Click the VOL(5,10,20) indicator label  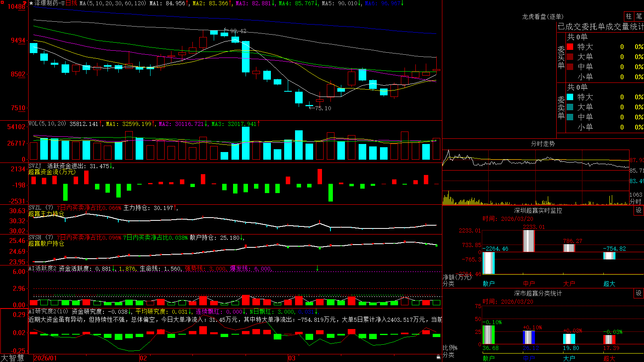click(x=47, y=123)
